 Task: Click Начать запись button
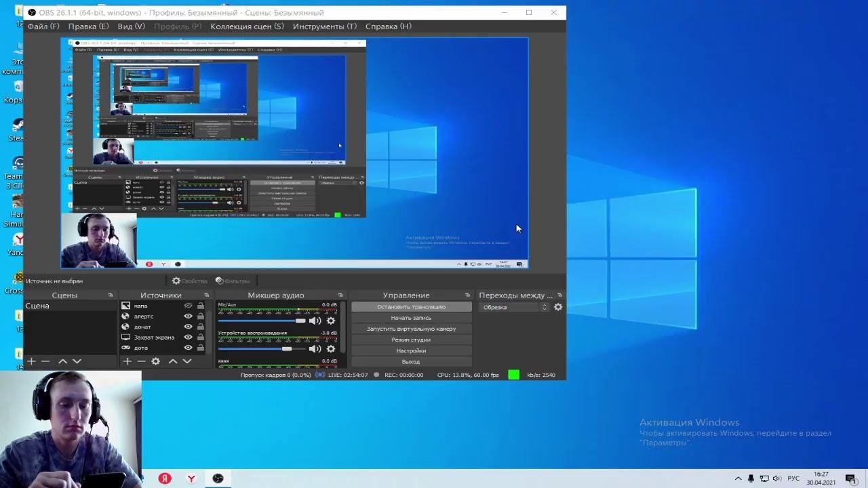pos(411,318)
